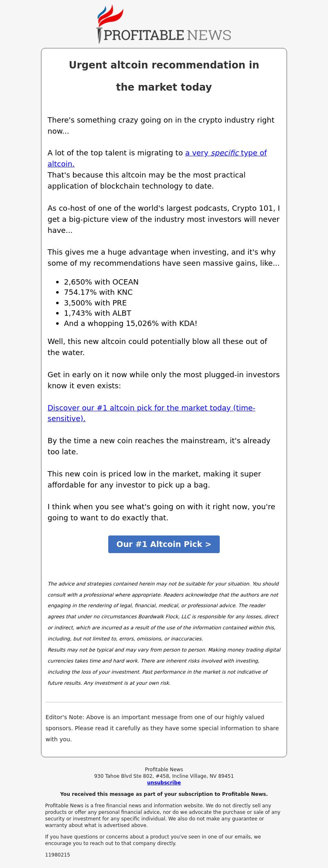Click the Crypto 101 podcast paragraph
The image size is (328, 868).
(x=164, y=219)
